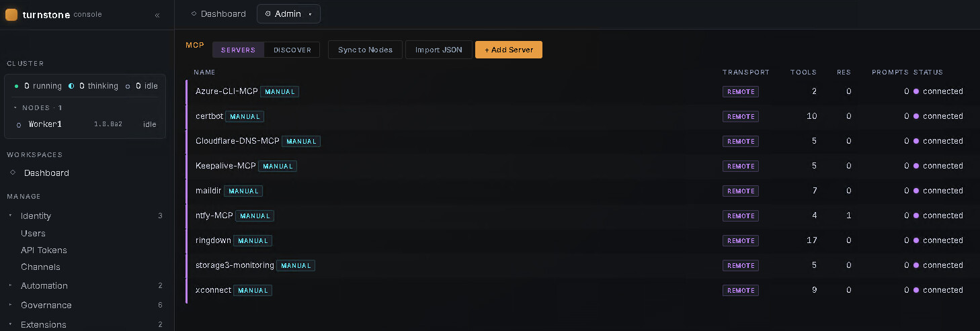Image resolution: width=980 pixels, height=331 pixels.
Task: Click the orange turnstone logo icon
Action: tap(11, 15)
